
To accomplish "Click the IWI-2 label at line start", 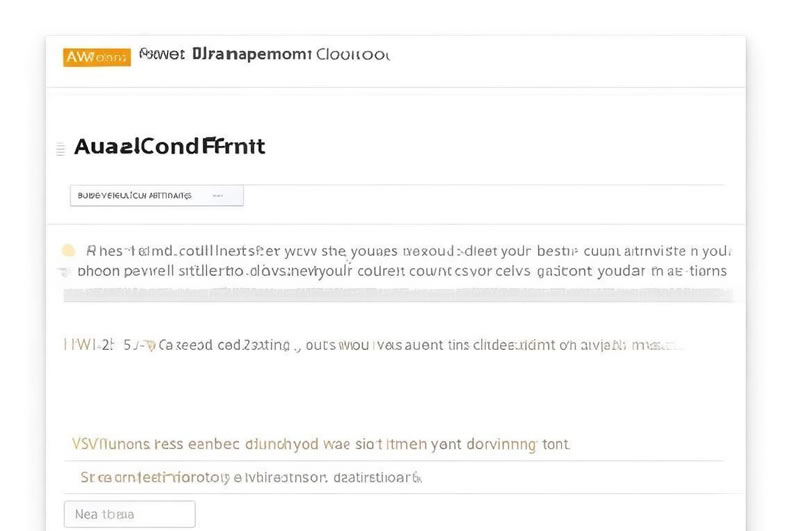I will (x=88, y=345).
